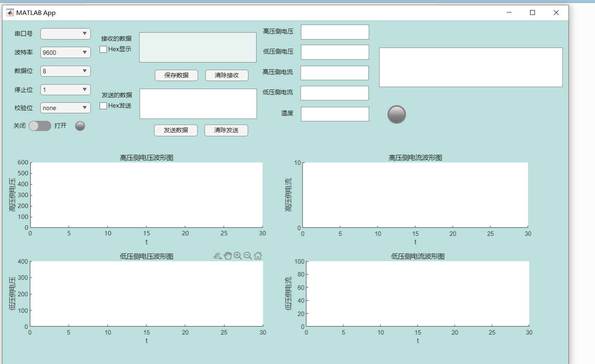Minimize the MATLAB App window

[509, 12]
